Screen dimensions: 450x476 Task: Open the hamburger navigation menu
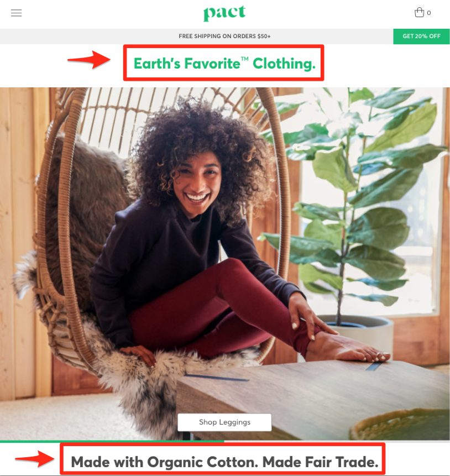point(17,13)
